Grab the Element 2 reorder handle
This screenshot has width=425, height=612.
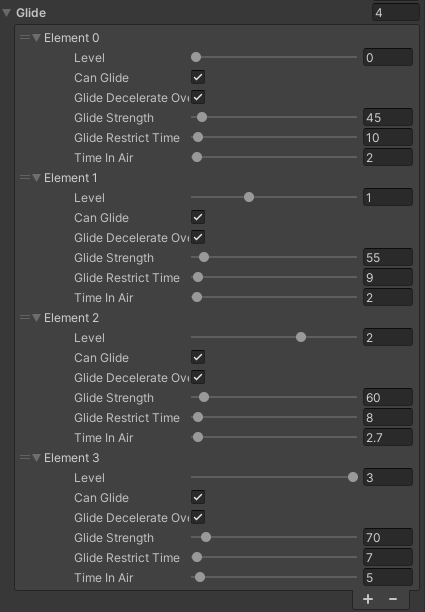point(25,318)
